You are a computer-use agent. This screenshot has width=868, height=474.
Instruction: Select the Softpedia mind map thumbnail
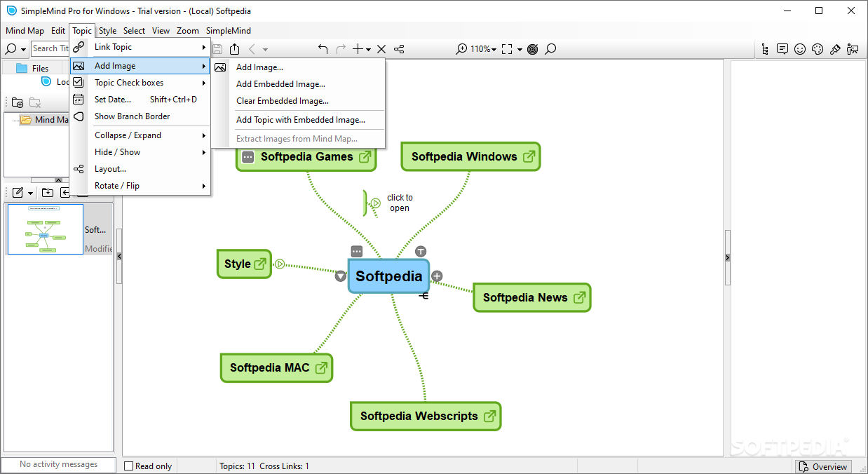coord(46,229)
